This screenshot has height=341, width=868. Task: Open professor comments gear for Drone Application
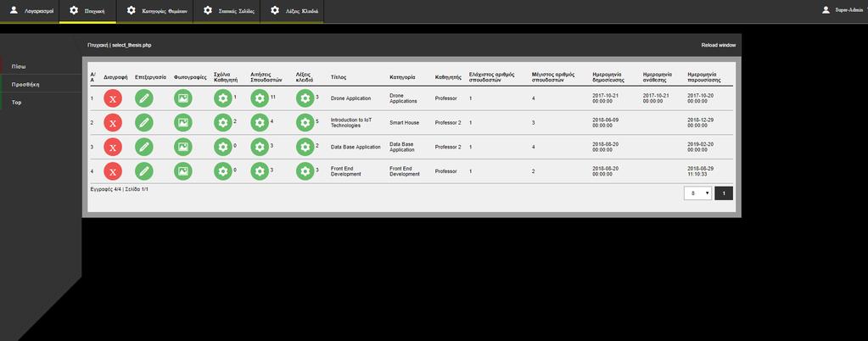click(223, 98)
